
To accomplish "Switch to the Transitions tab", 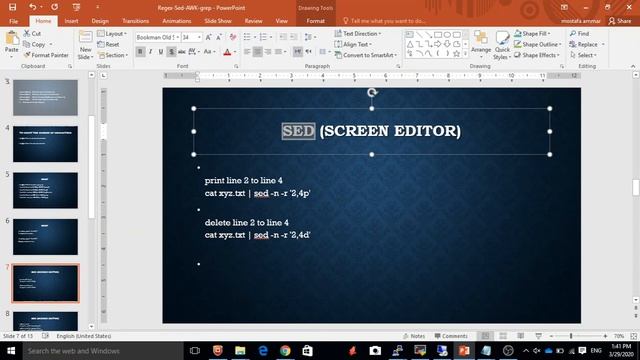I will pyautogui.click(x=136, y=21).
